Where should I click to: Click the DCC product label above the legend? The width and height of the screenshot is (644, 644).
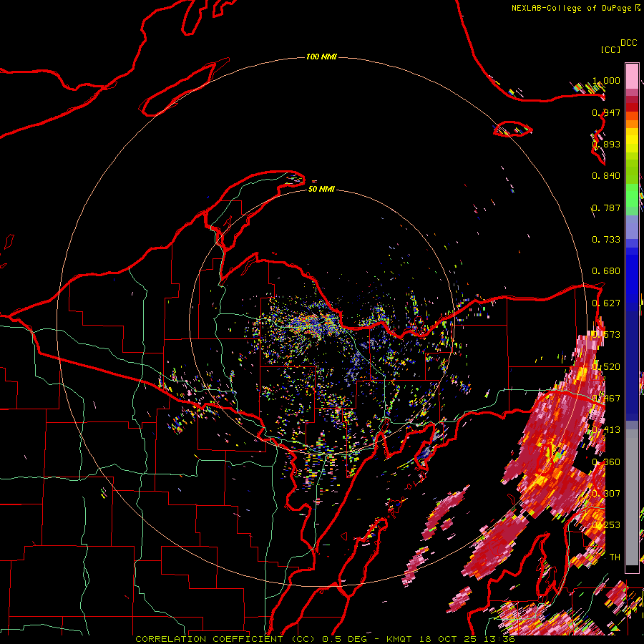click(x=628, y=43)
